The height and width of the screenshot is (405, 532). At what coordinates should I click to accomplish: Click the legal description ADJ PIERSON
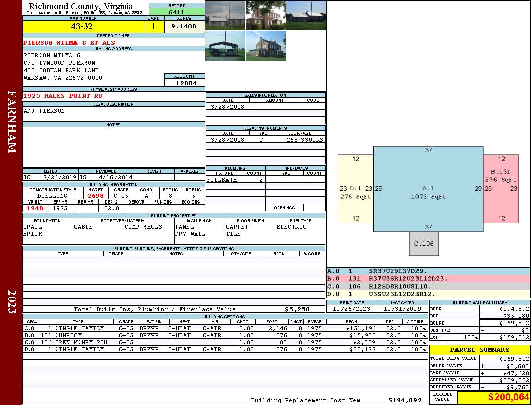[44, 111]
